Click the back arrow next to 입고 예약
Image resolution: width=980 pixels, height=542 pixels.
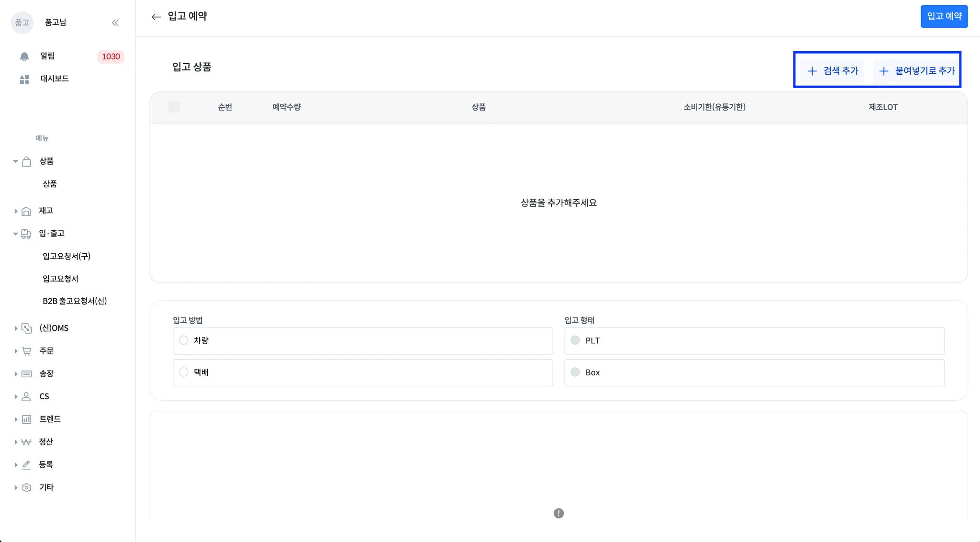[156, 17]
